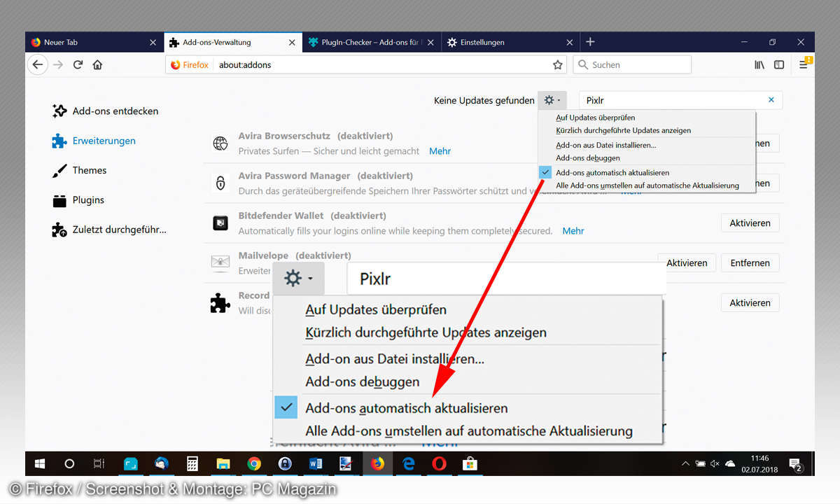Click the Avira Password Manager lock icon

[x=220, y=183]
